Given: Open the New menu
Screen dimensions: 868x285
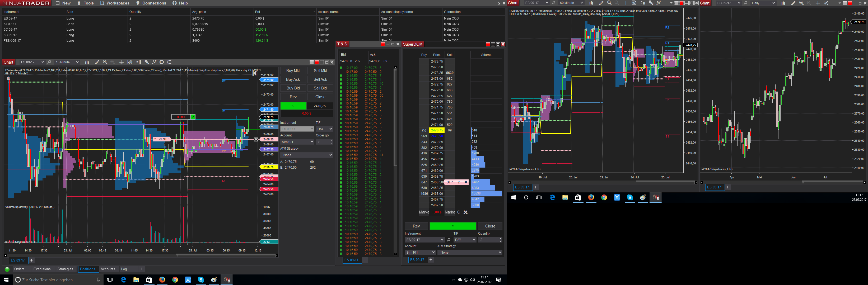Looking at the screenshot, I should point(63,3).
